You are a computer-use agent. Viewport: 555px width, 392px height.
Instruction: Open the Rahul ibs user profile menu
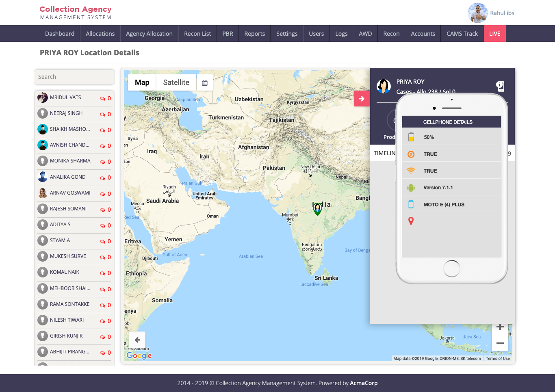[491, 13]
